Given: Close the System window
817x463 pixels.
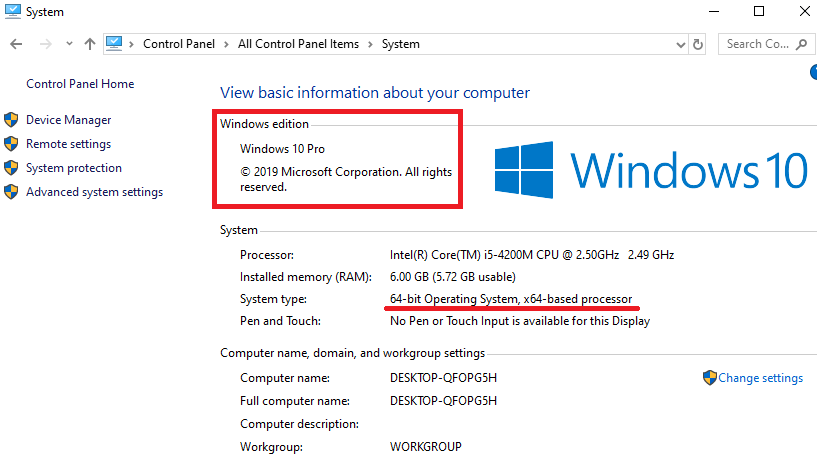Looking at the screenshot, I should click(804, 11).
